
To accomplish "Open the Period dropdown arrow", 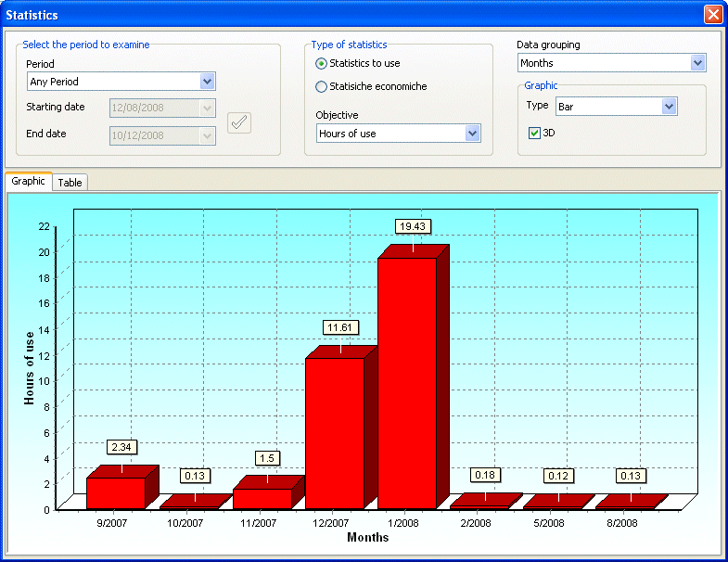I will [x=207, y=82].
